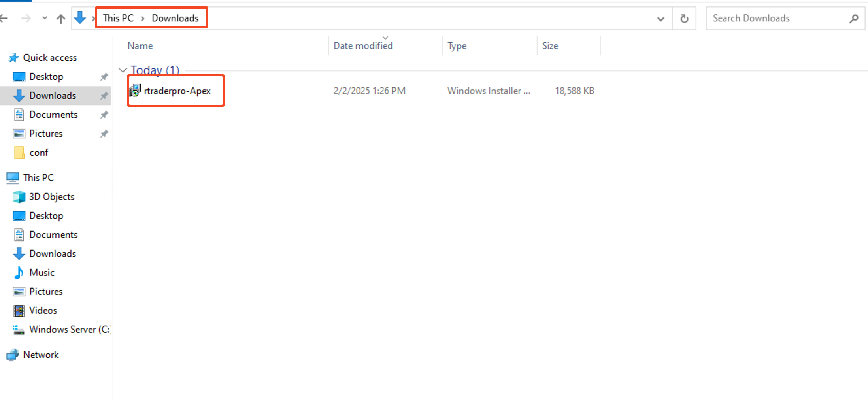The width and height of the screenshot is (868, 400).
Task: Open recent locations dropdown arrow
Action: (x=45, y=18)
